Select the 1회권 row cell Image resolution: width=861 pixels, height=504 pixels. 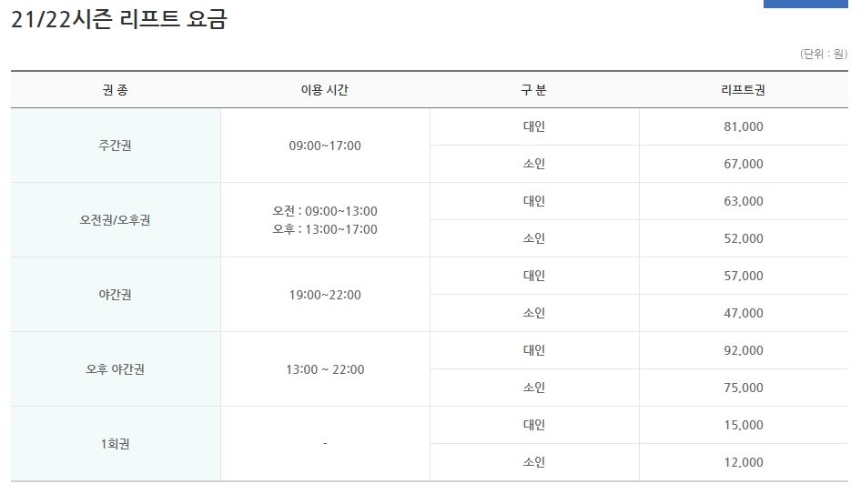116,444
